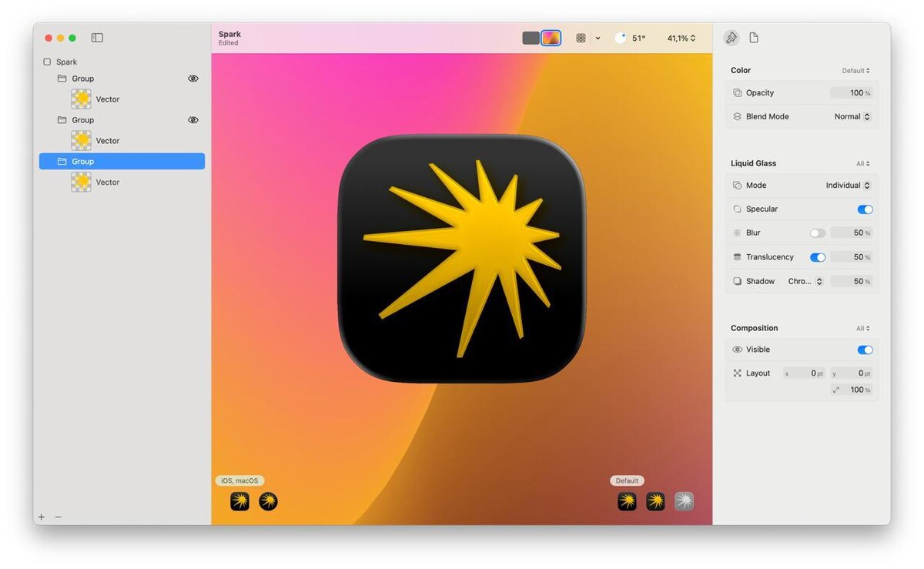Enable the Blur switch
This screenshot has height=569, width=924.
(x=818, y=233)
